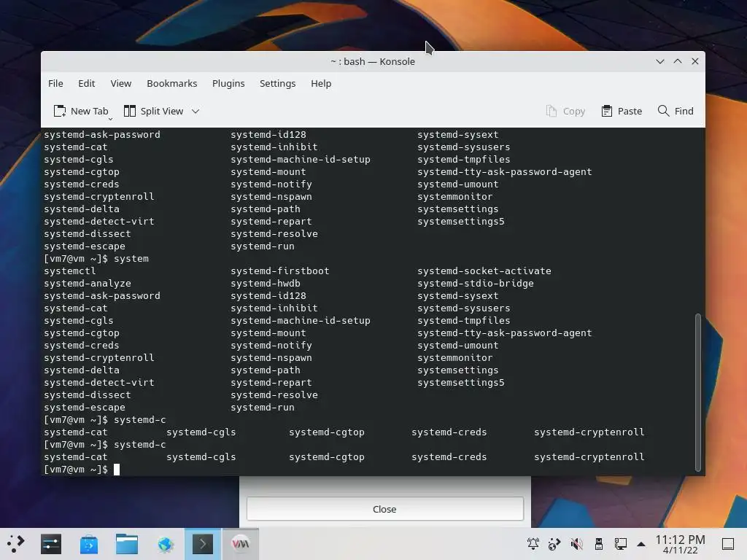Click the Close button in the dialog behind Konsole
The width and height of the screenshot is (747, 560).
click(x=385, y=509)
